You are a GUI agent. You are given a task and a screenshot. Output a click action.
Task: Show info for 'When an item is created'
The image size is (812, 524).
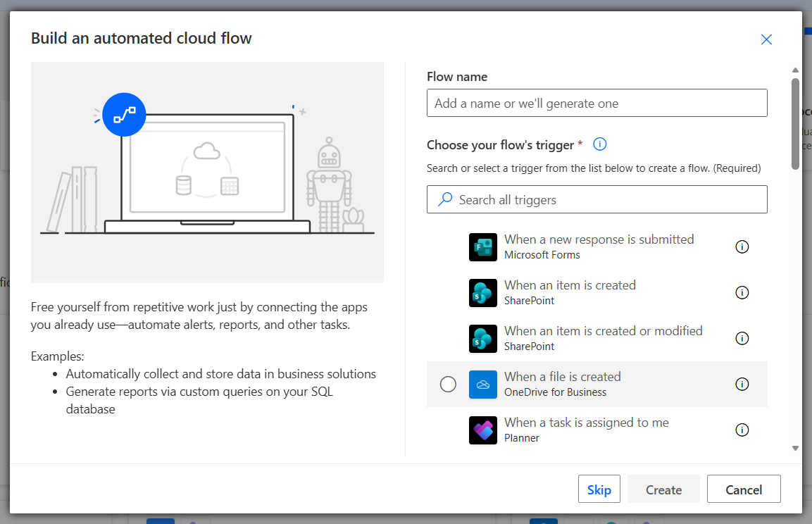pos(742,292)
